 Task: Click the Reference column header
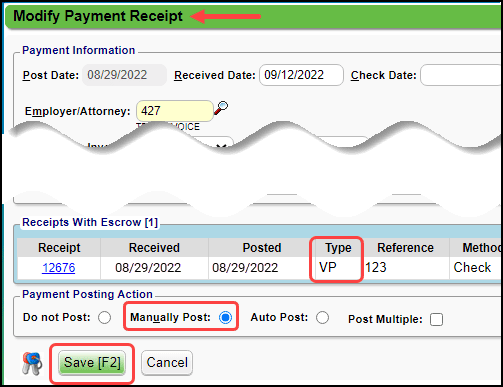(405, 248)
